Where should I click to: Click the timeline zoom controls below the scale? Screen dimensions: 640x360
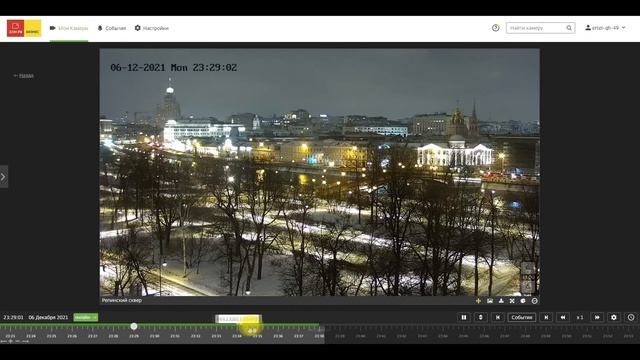15,341
